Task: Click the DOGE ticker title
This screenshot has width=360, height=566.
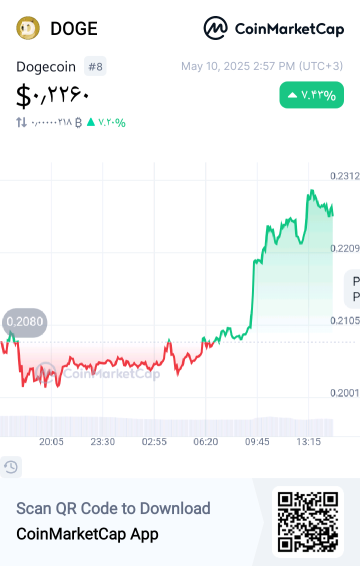Action: click(x=74, y=29)
